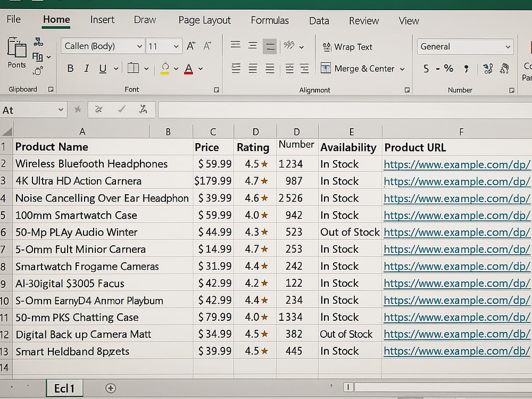
Task: Click the Middle Align icon
Action: tap(252, 45)
